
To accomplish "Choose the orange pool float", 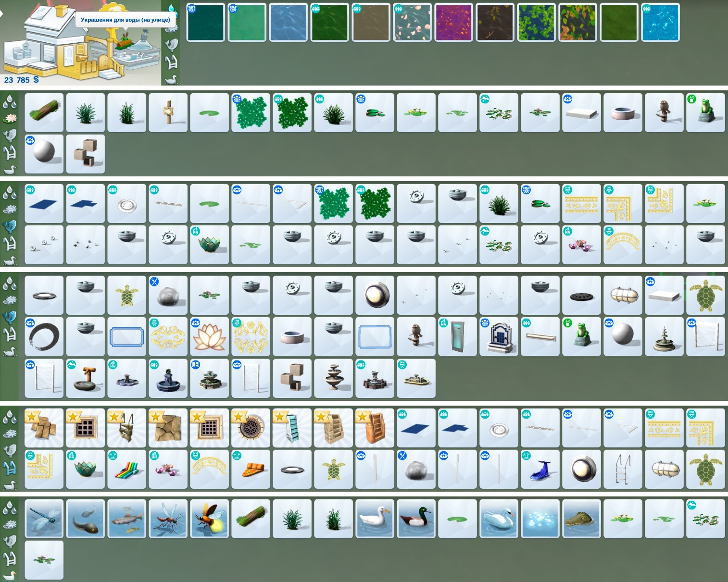I will coord(251,470).
